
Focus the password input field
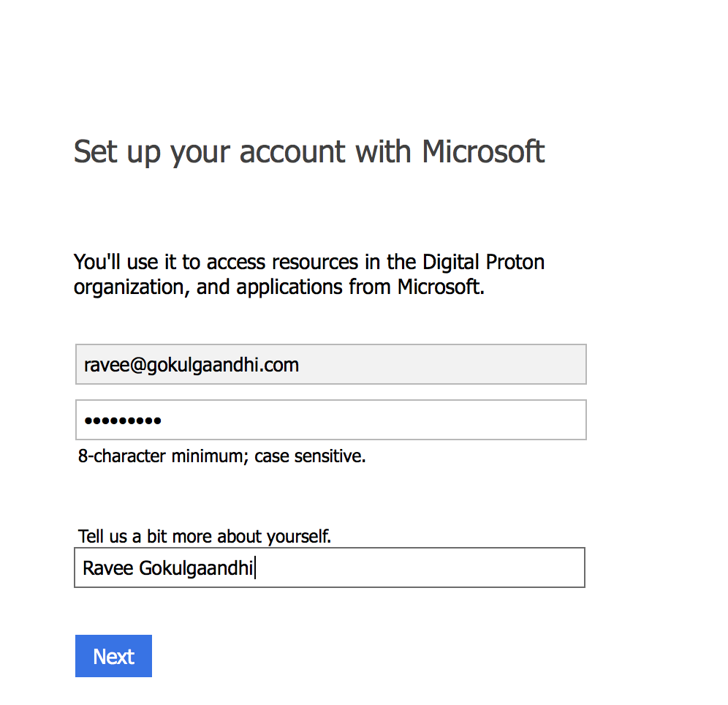[x=330, y=420]
